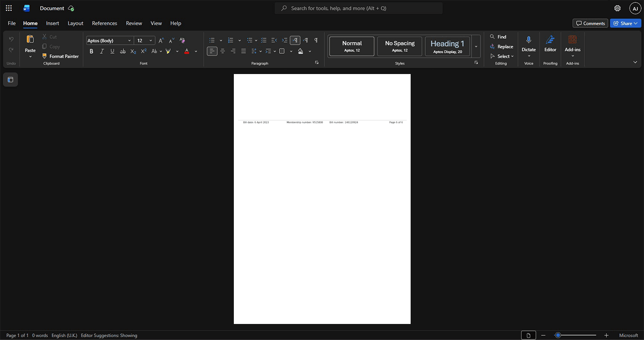Click the Paste clipboard icon

point(30,40)
